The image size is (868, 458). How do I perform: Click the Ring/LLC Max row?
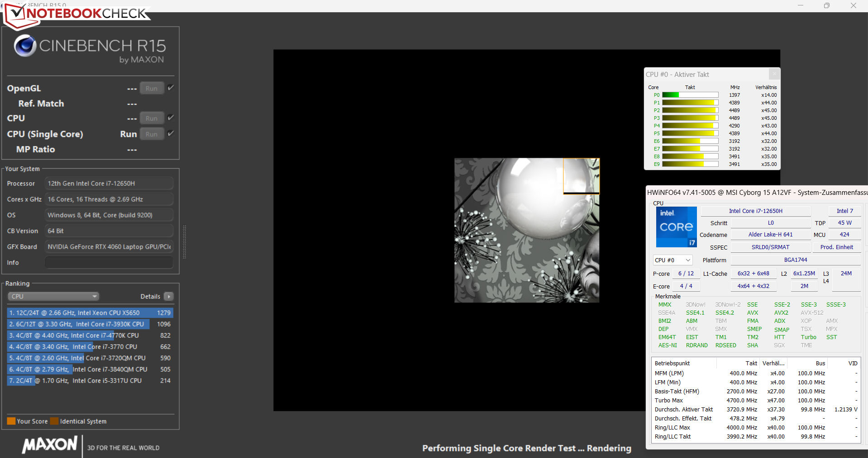click(756, 428)
